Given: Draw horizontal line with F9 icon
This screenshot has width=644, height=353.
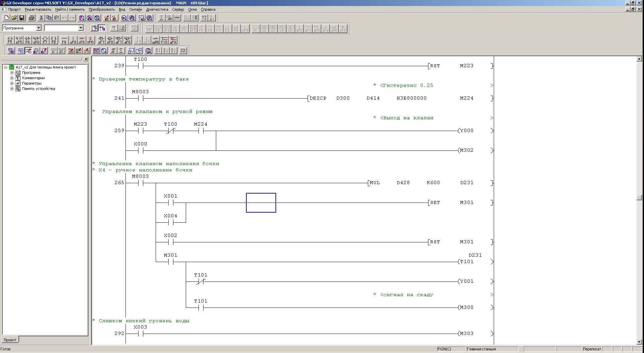Looking at the screenshot, I should pos(64,40).
